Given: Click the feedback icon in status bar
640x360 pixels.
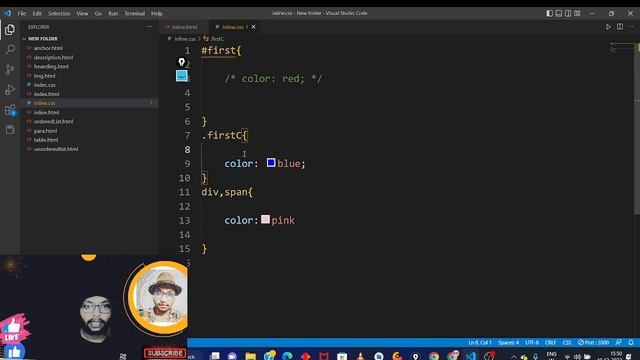Looking at the screenshot, I should pos(618,342).
